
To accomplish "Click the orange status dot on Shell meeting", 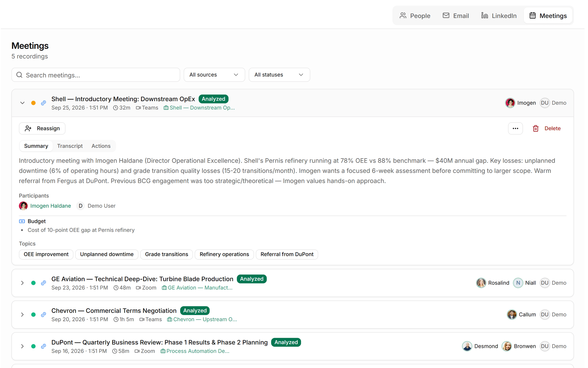I will (x=33, y=103).
